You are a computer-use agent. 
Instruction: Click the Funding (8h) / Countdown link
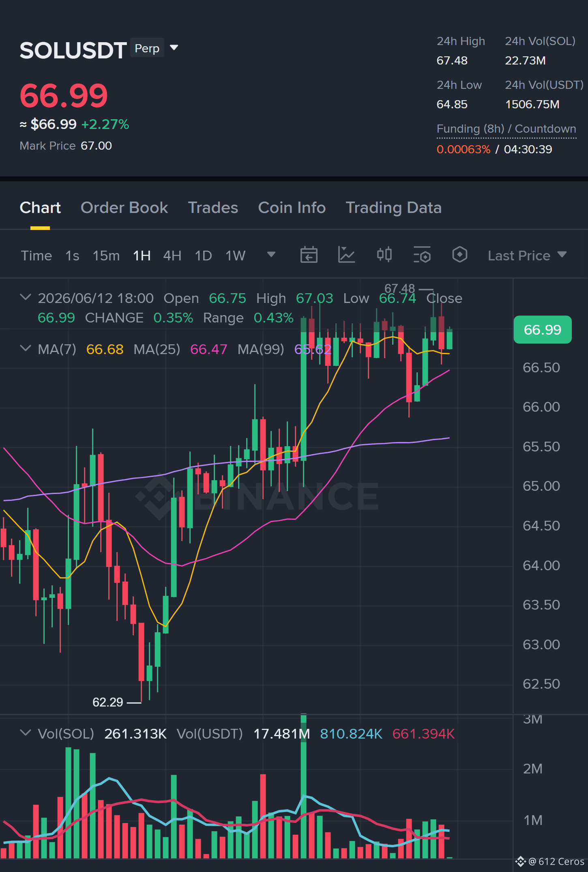506,129
